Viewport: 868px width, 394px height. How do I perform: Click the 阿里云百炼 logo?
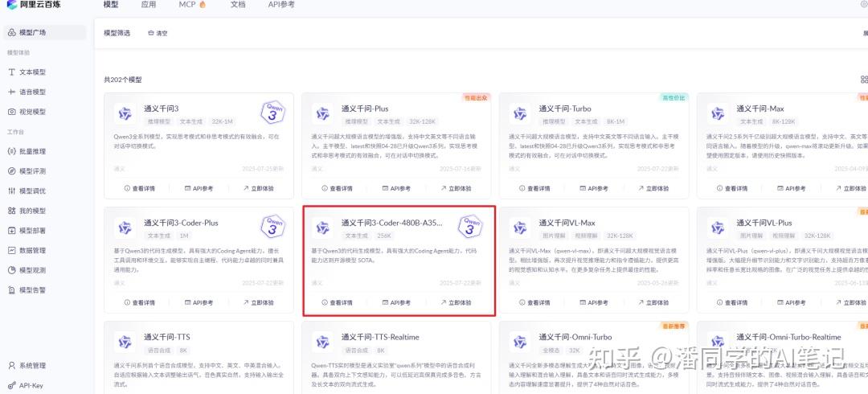coord(34,5)
